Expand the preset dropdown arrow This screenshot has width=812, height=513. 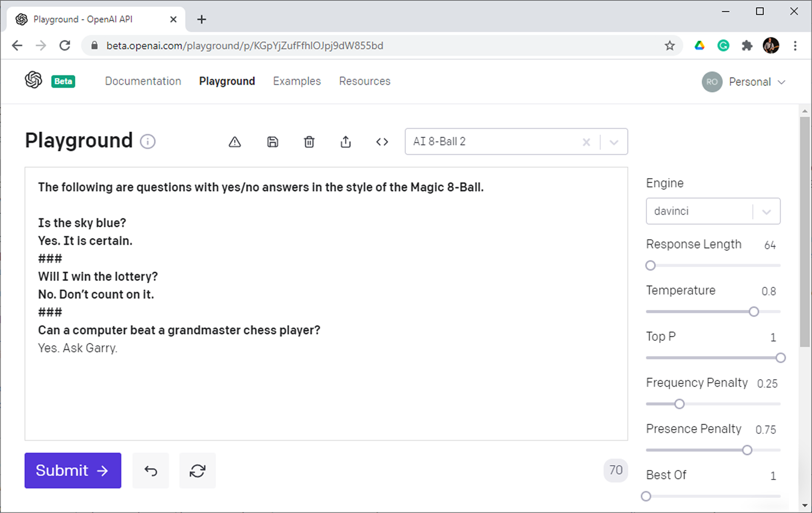coord(614,142)
